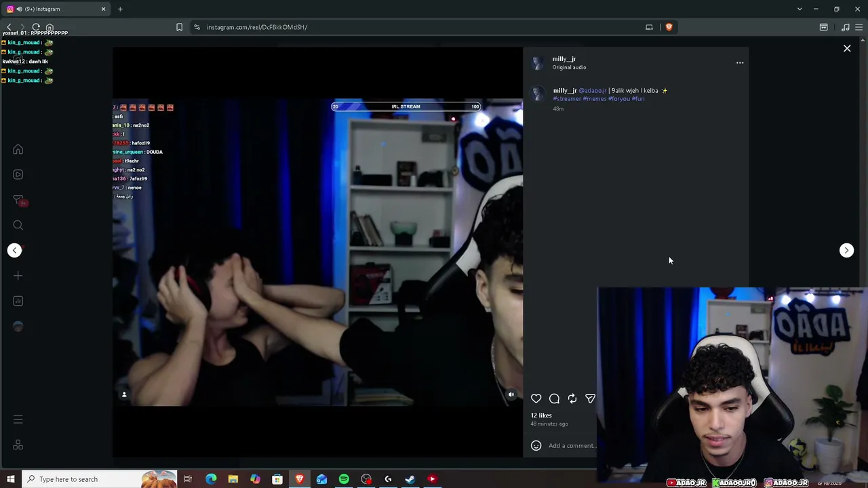Open the #memes hashtag
868x488 pixels.
pyautogui.click(x=595, y=99)
